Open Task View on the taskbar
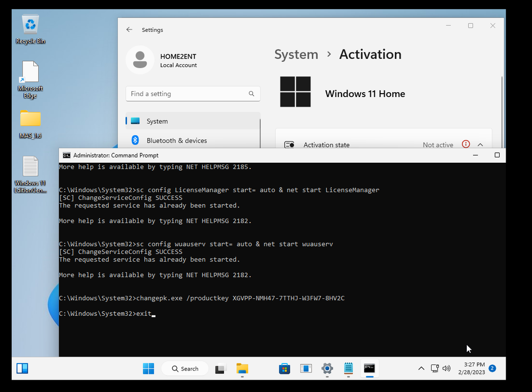The width and height of the screenshot is (532, 392). [x=220, y=368]
